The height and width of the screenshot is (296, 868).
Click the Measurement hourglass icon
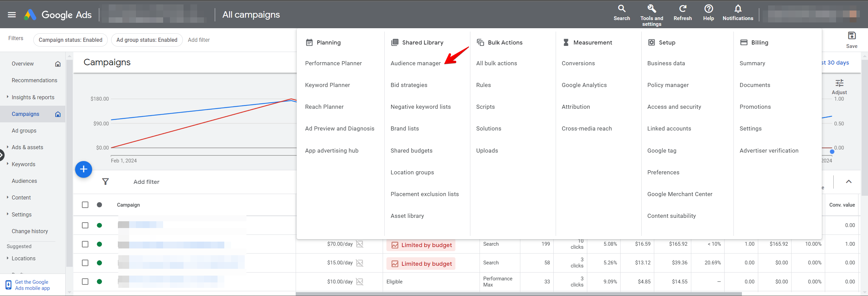coord(566,42)
